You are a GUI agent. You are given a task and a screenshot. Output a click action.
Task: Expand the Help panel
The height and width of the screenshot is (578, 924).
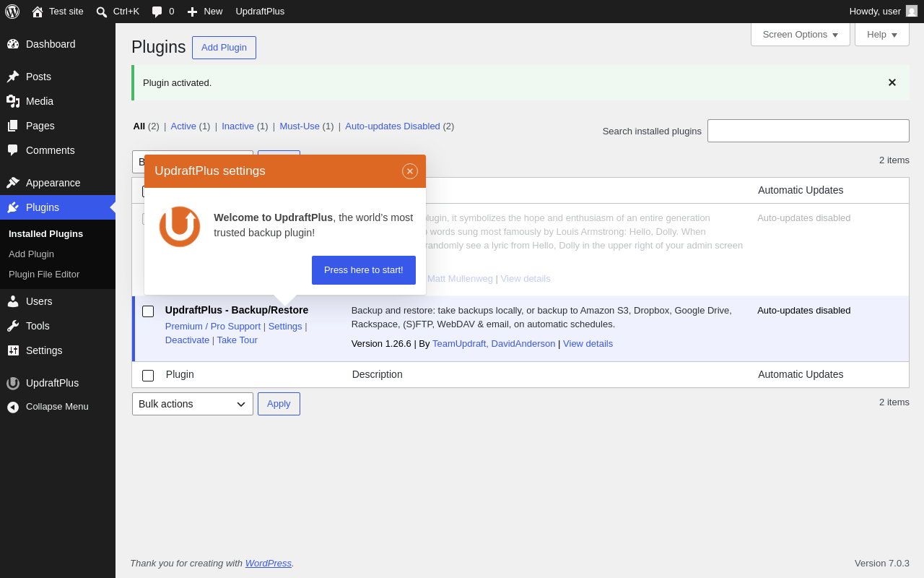click(882, 34)
